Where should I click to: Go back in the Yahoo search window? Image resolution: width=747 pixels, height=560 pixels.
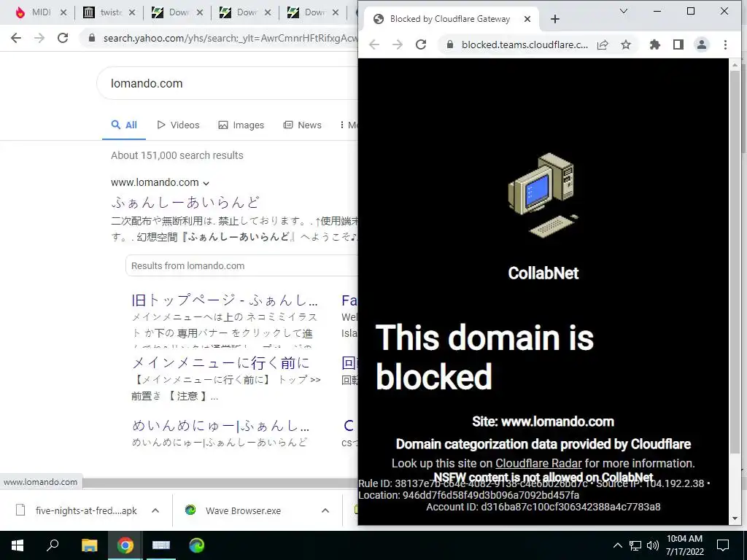[x=16, y=38]
